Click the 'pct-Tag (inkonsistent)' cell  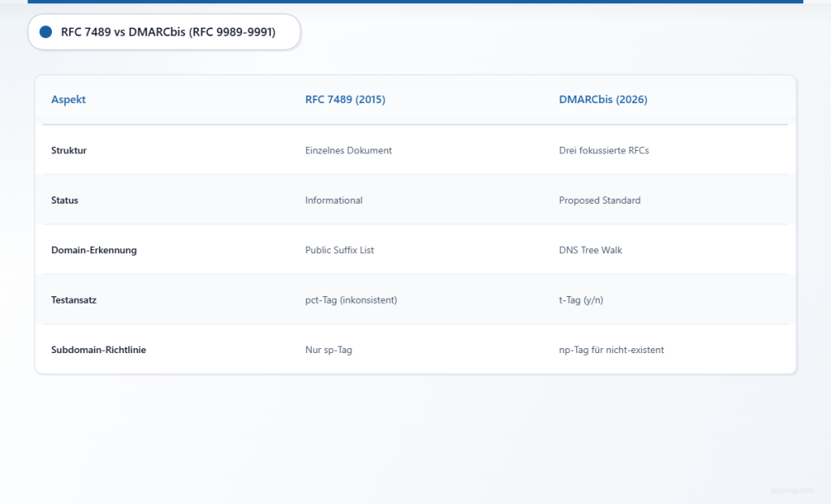[x=351, y=299]
